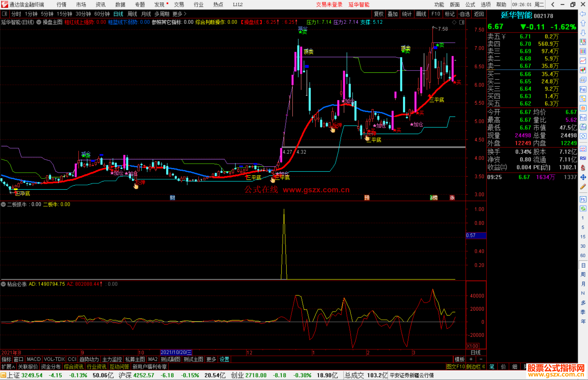Screen dimensions: 588x380
Task: Toggle the 粘合必涨 indicator collapse button
Action: coord(3,284)
